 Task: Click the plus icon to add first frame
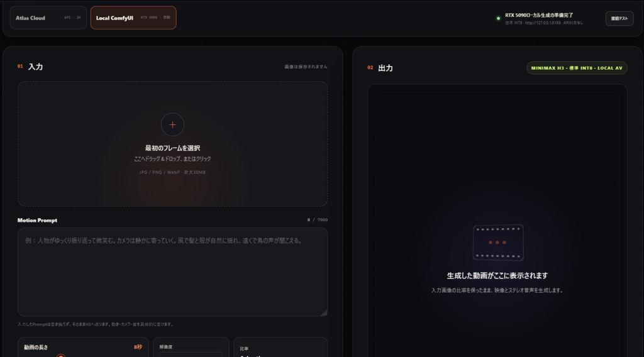172,124
